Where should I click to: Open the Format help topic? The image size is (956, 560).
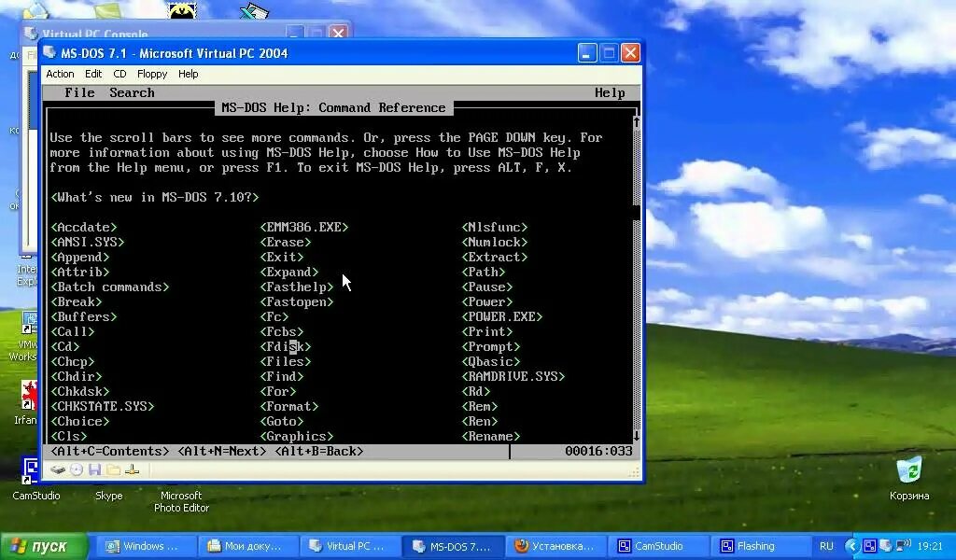[289, 406]
